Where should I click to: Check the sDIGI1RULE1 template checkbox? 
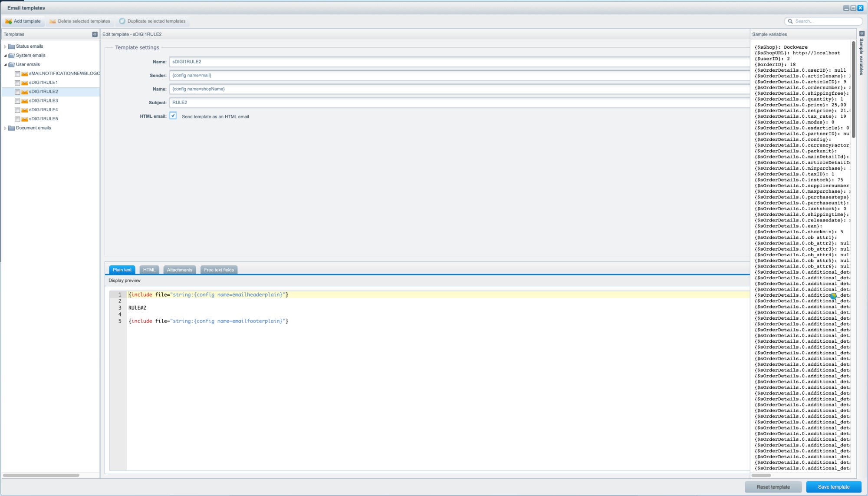click(x=17, y=83)
